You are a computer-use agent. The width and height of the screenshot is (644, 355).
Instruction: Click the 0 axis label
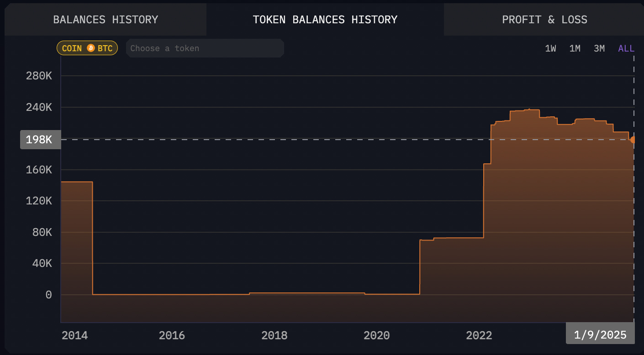[48, 295]
